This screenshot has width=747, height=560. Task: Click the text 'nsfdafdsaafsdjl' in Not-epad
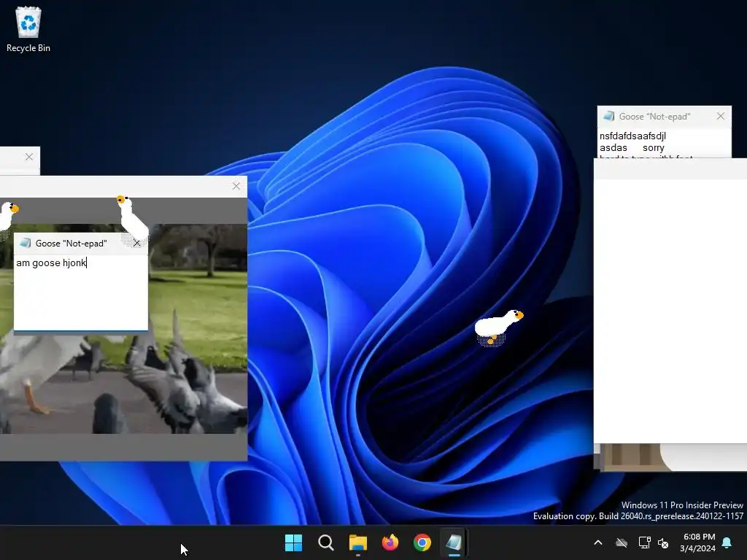(632, 136)
